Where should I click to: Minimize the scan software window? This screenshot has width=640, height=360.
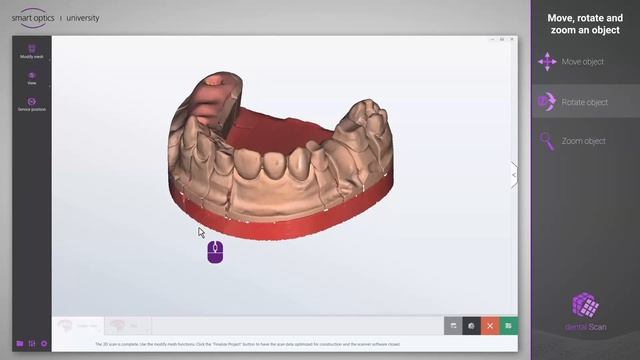492,39
